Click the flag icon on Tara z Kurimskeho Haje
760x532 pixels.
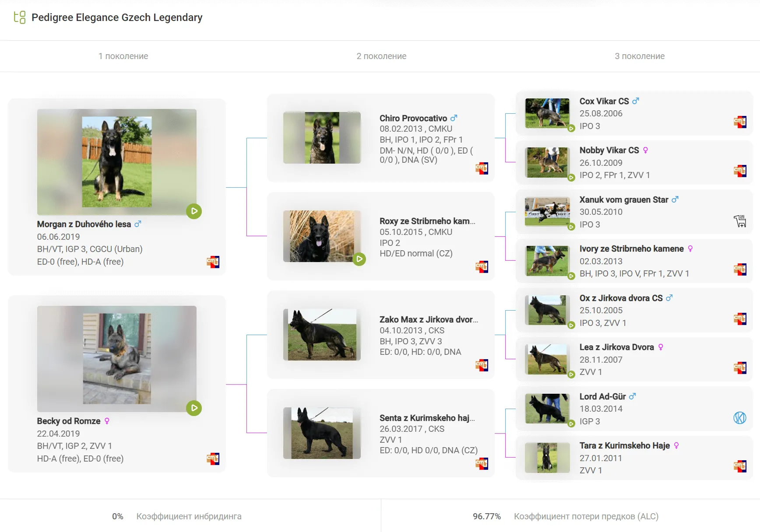(739, 466)
